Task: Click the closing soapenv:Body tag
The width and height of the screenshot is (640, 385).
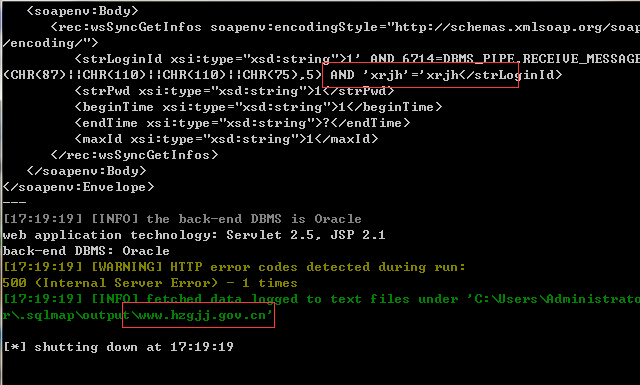Action: tap(86, 171)
